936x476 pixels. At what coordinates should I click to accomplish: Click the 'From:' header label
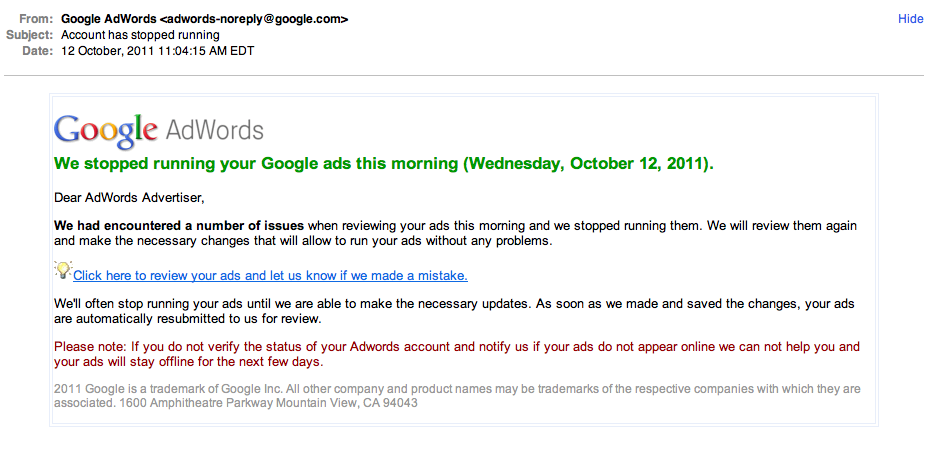pyautogui.click(x=36, y=19)
